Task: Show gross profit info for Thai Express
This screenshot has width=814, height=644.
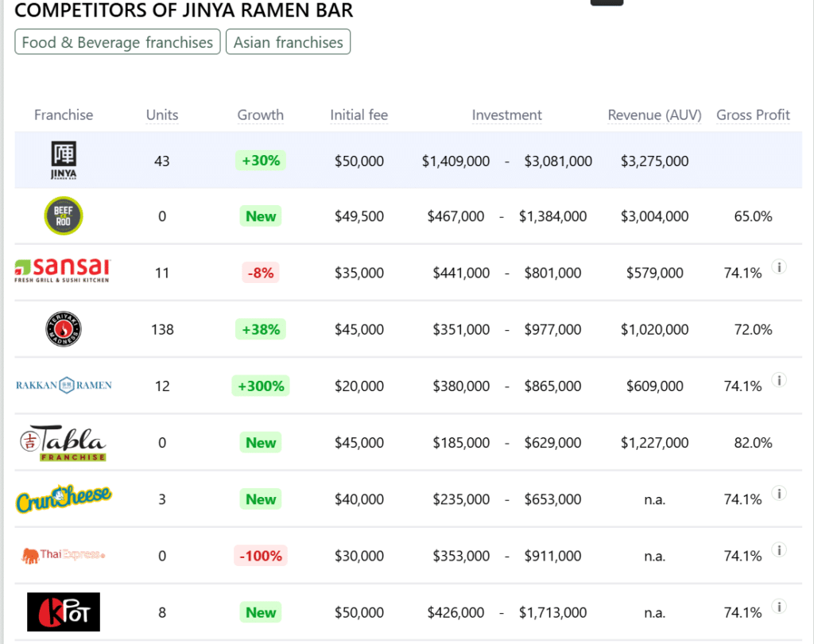Action: point(779,550)
